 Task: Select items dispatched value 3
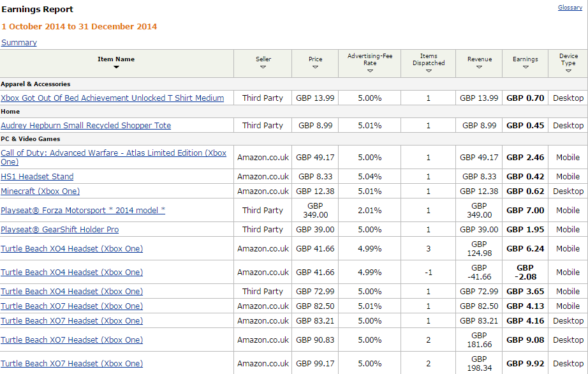pyautogui.click(x=429, y=248)
